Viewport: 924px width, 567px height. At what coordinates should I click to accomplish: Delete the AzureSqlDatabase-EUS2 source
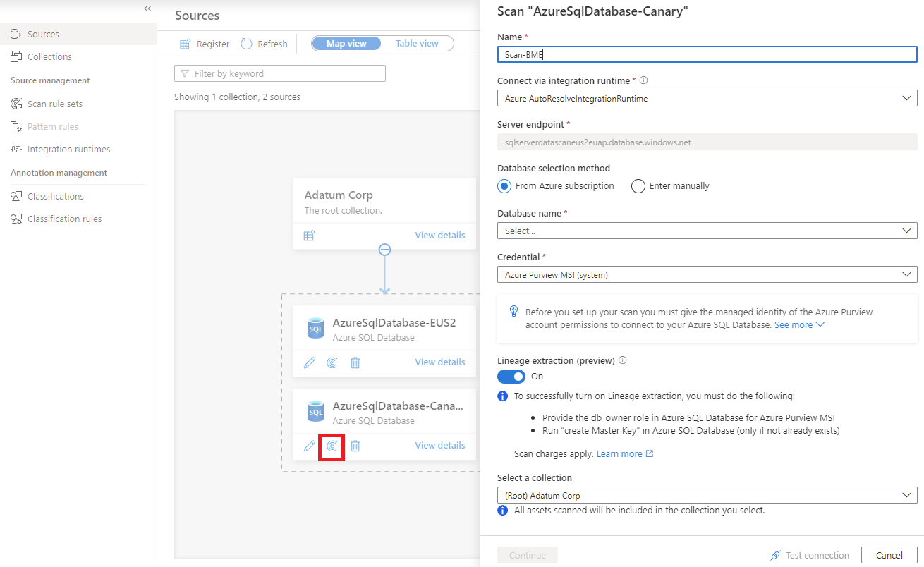coord(355,362)
